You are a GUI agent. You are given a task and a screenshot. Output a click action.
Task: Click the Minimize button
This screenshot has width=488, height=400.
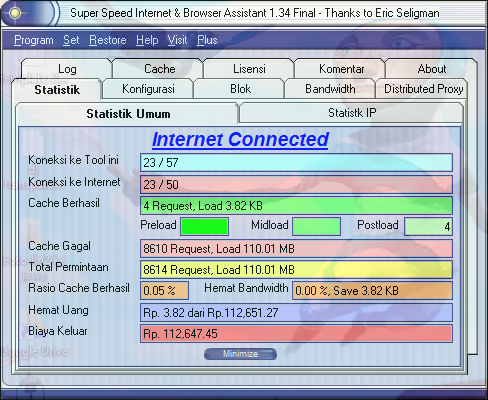240,354
